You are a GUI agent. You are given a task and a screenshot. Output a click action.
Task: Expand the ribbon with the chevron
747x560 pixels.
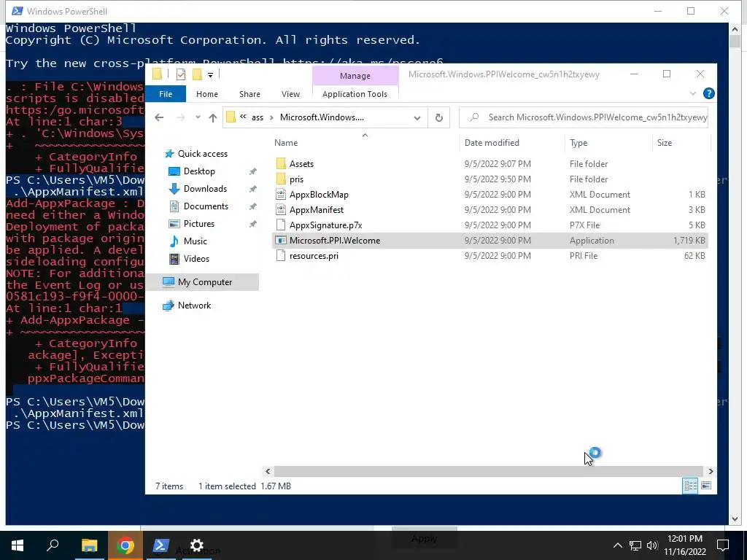tap(693, 94)
